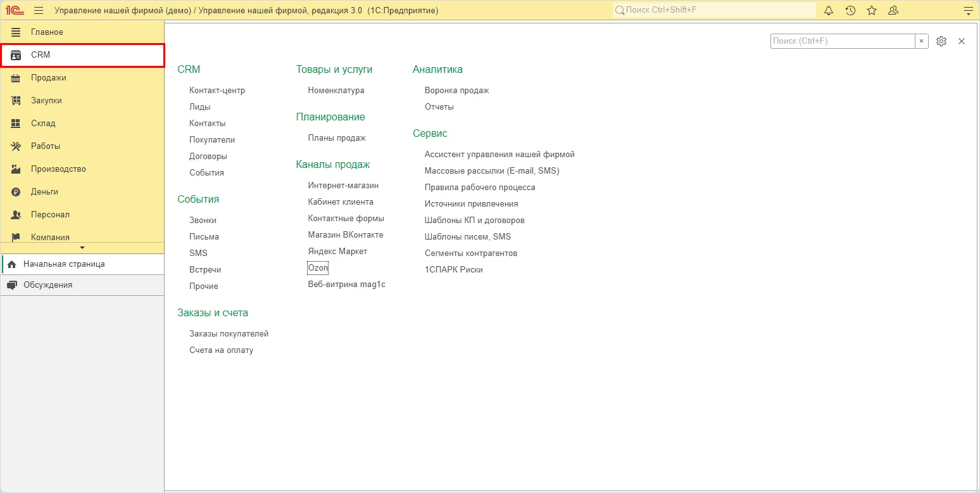Open the Продажи section
Screen dimensions: 980x493
tap(82, 77)
